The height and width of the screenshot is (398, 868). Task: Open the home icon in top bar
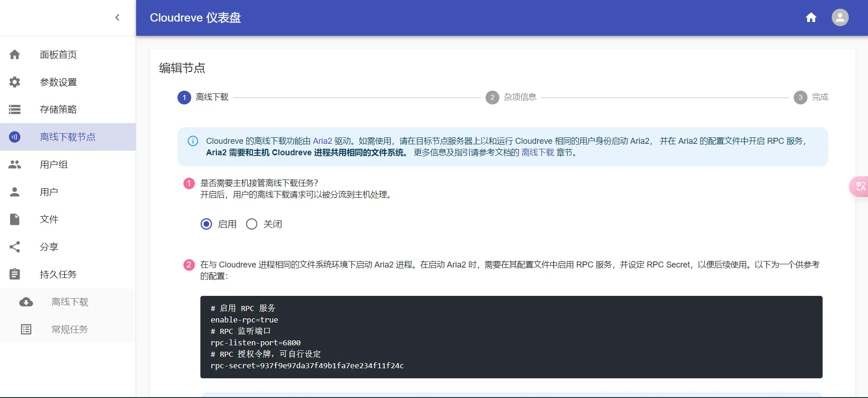pyautogui.click(x=811, y=17)
